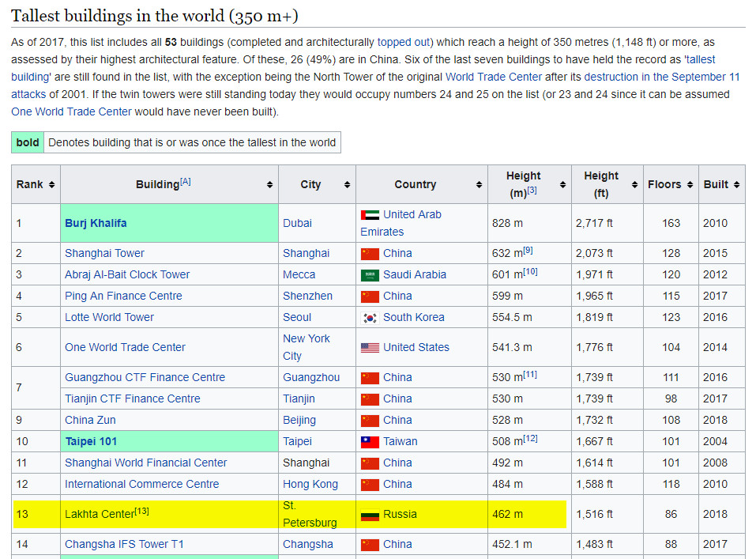The width and height of the screenshot is (756, 559).
Task: Sort table by Built column arrows
Action: pyautogui.click(x=737, y=184)
